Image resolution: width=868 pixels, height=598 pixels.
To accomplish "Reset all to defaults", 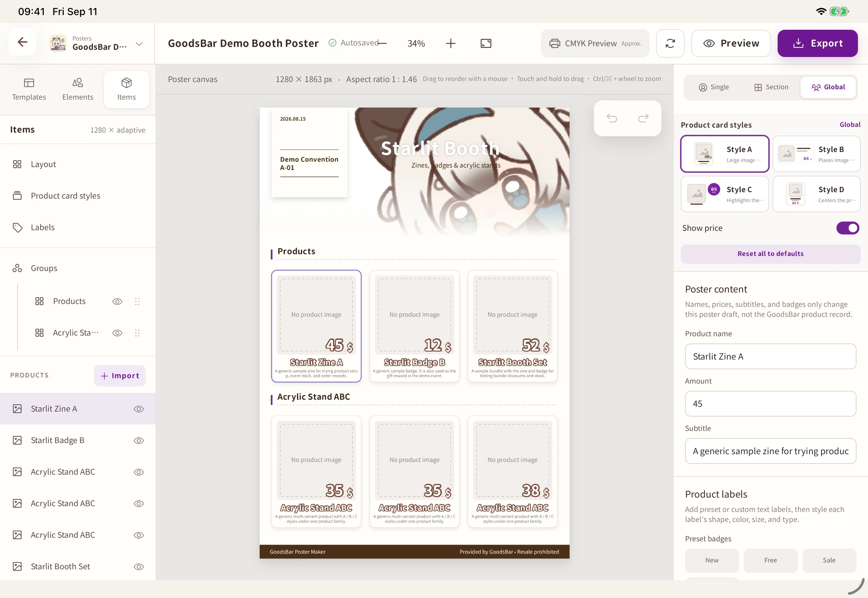I will [770, 254].
